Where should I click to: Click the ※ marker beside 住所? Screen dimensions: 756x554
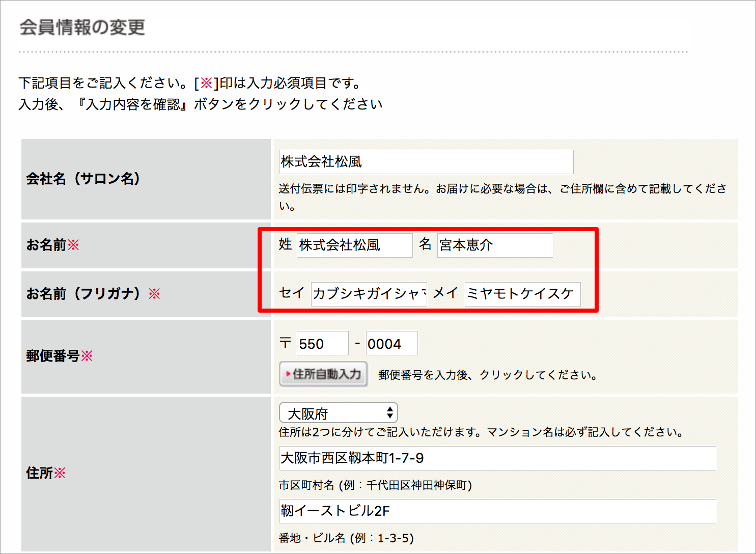60,474
